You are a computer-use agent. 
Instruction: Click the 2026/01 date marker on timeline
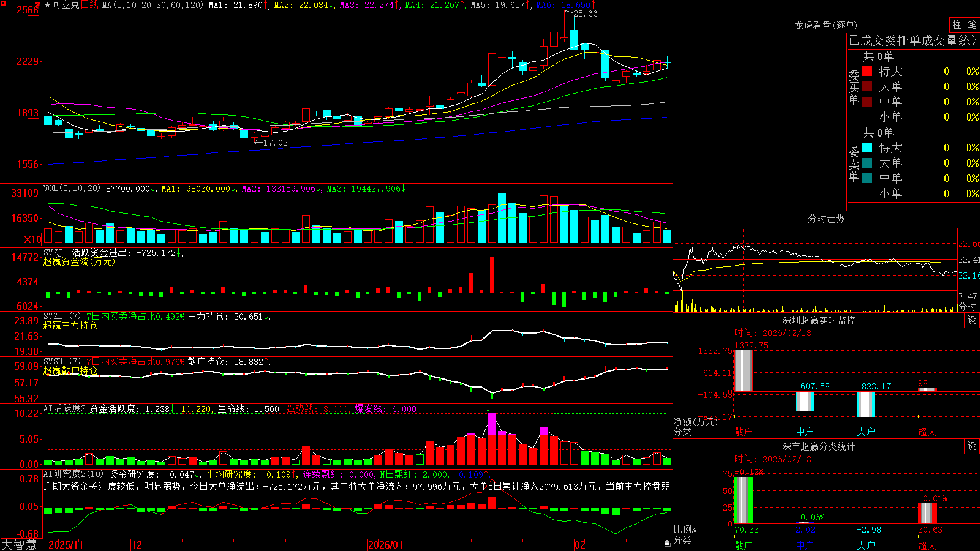click(x=386, y=545)
